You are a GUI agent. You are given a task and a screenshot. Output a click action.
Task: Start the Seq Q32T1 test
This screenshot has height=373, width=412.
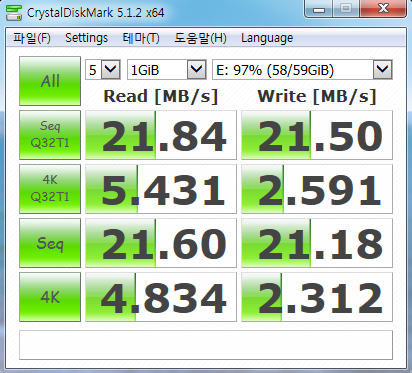point(50,135)
